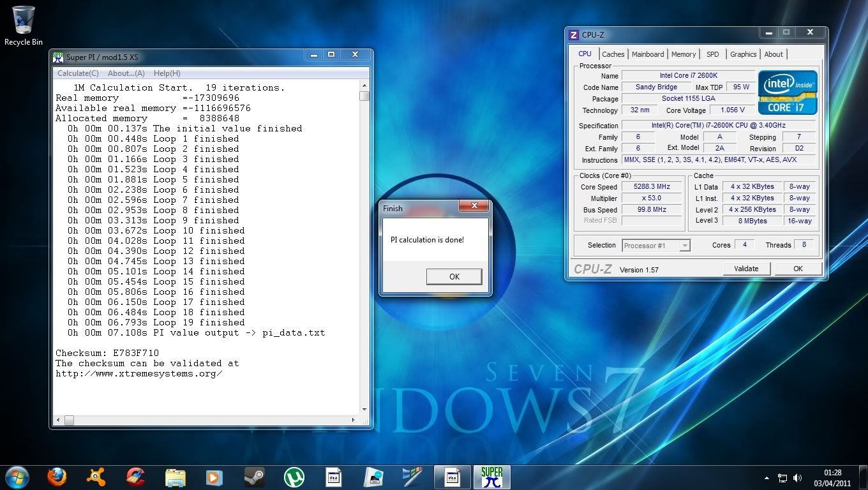This screenshot has width=868, height=490.
Task: Click the Level 3 value '8 MBytes'
Action: point(752,221)
